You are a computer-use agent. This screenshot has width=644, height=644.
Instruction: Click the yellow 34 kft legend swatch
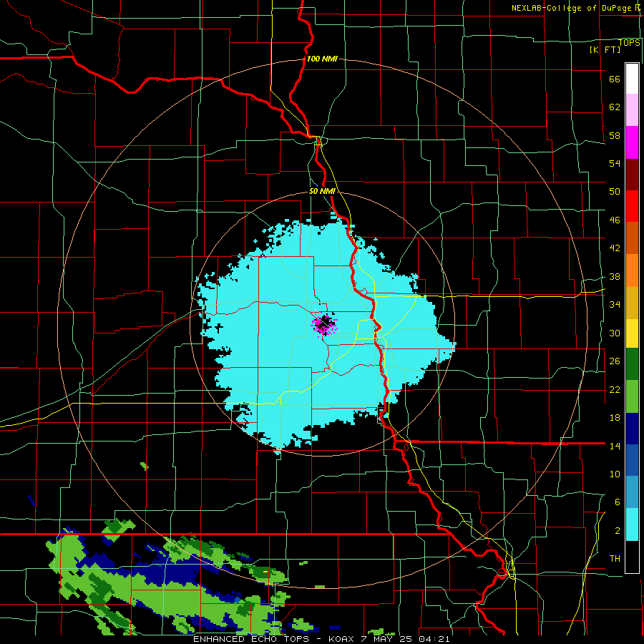[x=632, y=333]
